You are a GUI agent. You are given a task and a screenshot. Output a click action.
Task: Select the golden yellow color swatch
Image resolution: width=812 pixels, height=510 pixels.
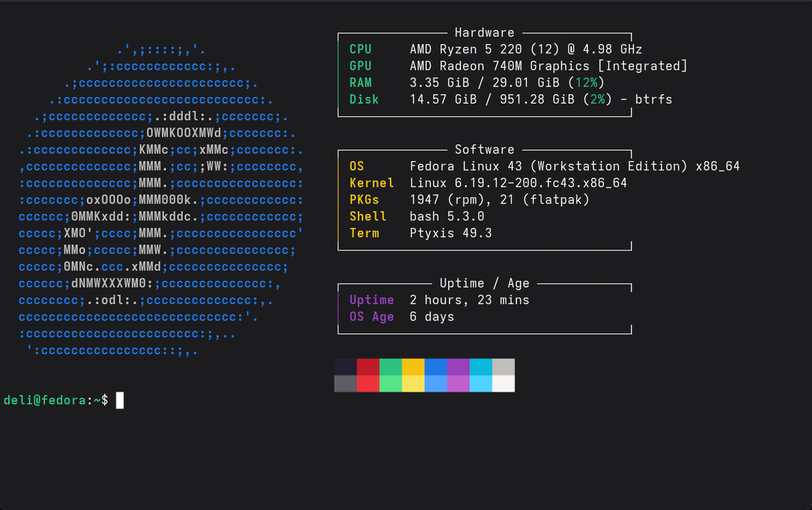pos(413,367)
